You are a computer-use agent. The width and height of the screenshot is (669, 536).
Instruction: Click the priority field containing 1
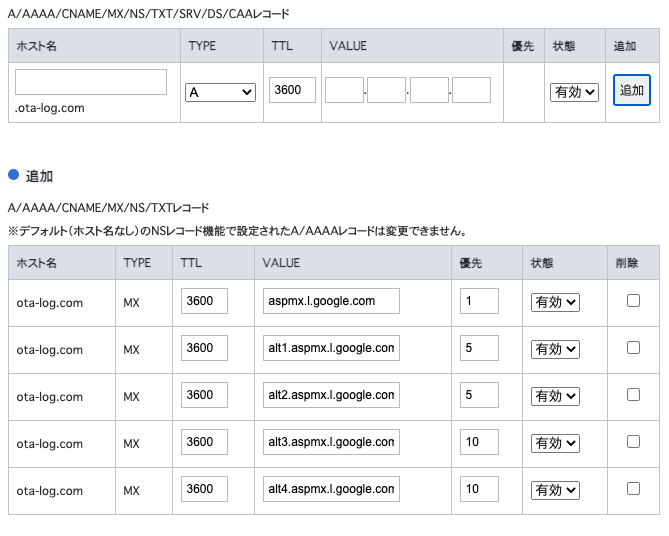[x=479, y=301]
